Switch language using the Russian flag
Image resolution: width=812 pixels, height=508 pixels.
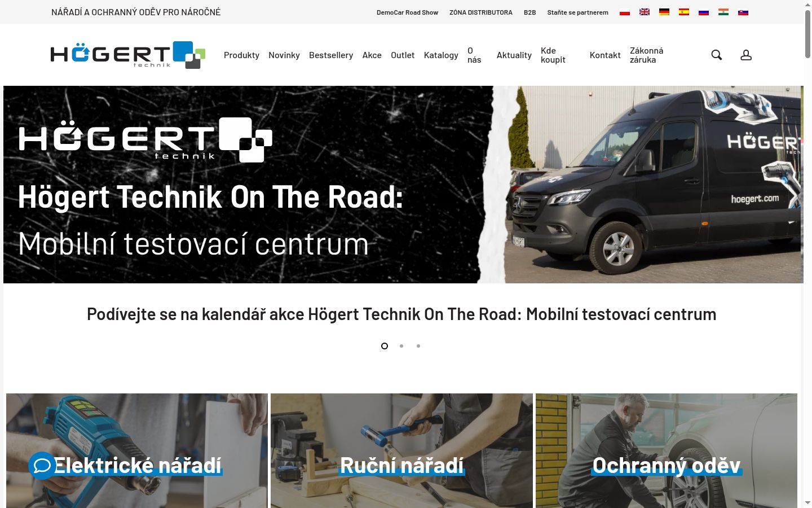[704, 12]
